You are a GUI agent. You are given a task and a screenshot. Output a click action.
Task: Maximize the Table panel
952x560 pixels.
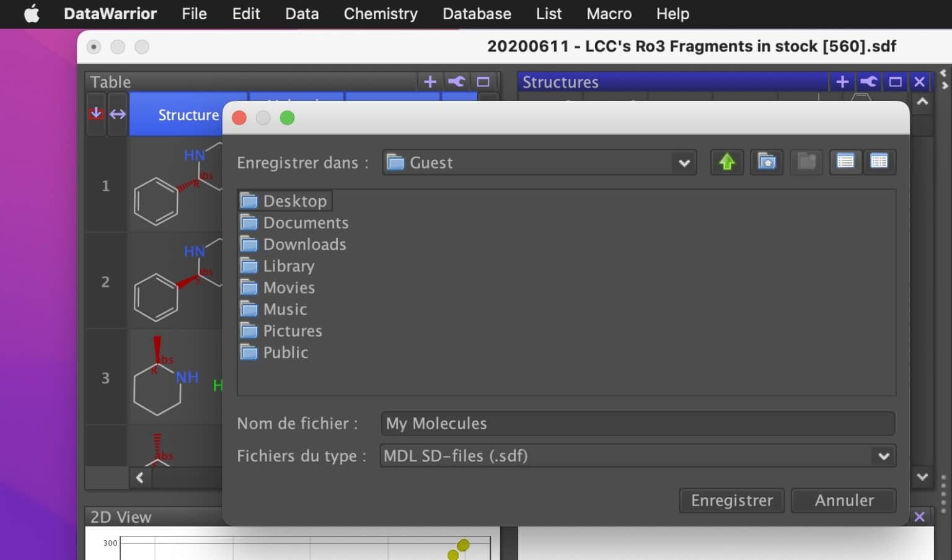(483, 82)
